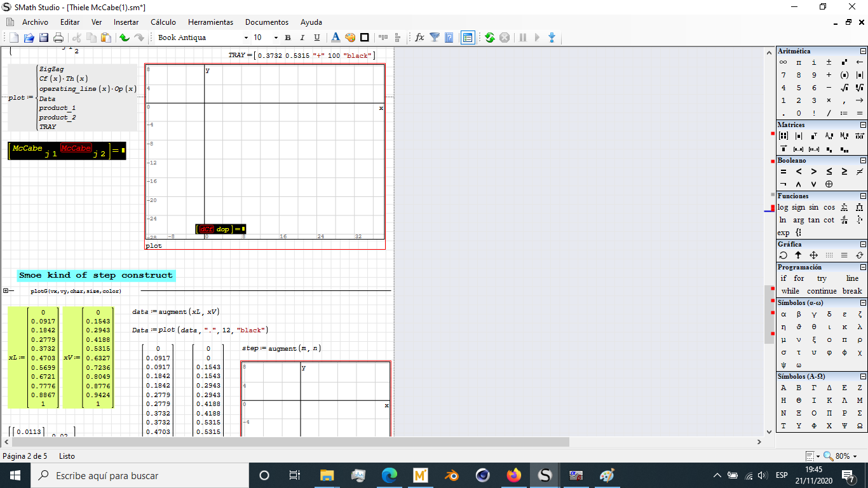Click the Print icon in the toolbar
This screenshot has width=868, height=488.
point(58,37)
